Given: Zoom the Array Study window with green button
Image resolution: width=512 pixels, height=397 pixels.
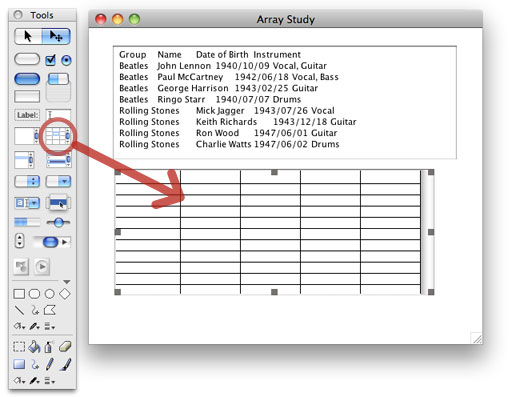Looking at the screenshot, I should 134,19.
